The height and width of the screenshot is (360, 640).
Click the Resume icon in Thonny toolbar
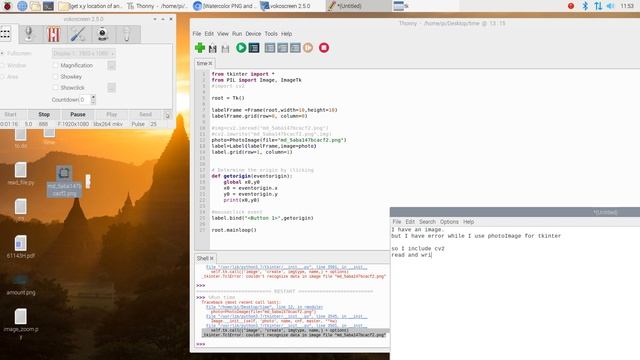[308, 48]
